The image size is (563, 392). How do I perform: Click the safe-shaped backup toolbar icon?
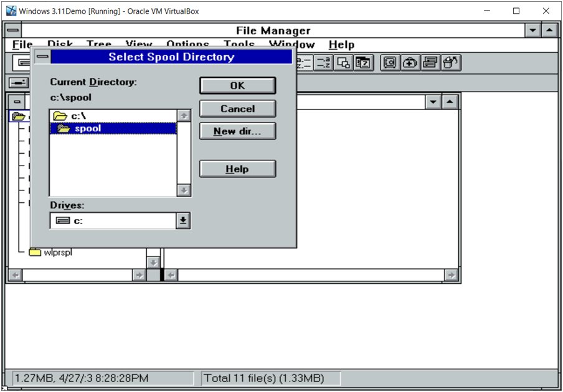(x=390, y=63)
